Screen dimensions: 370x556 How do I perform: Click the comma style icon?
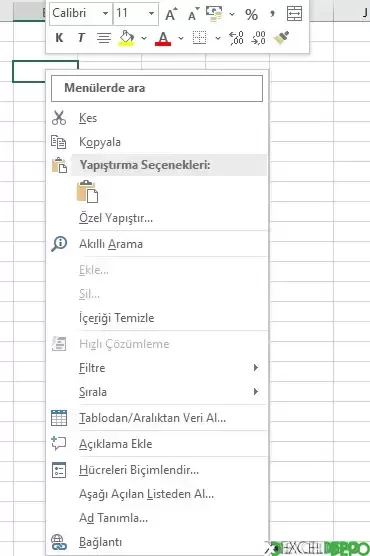click(272, 14)
